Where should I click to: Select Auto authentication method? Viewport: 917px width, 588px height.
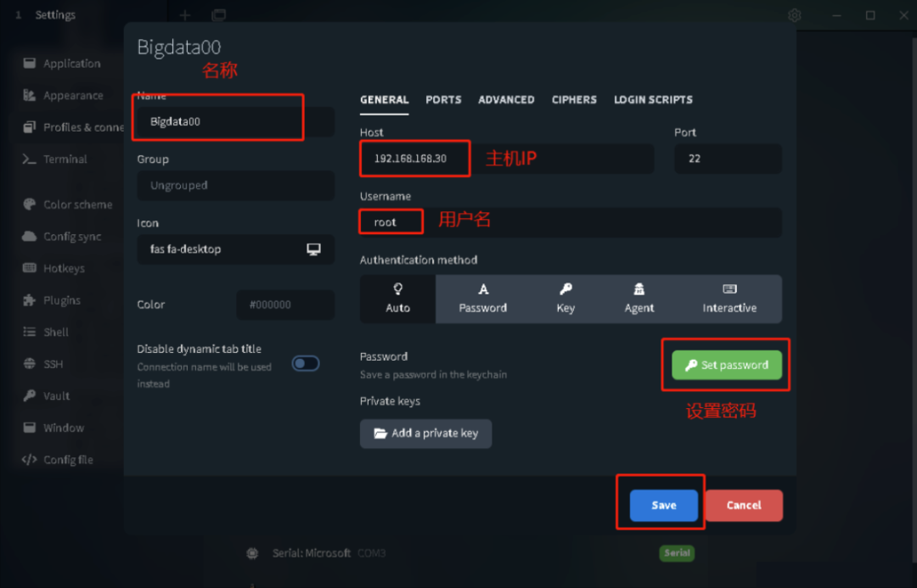tap(397, 299)
